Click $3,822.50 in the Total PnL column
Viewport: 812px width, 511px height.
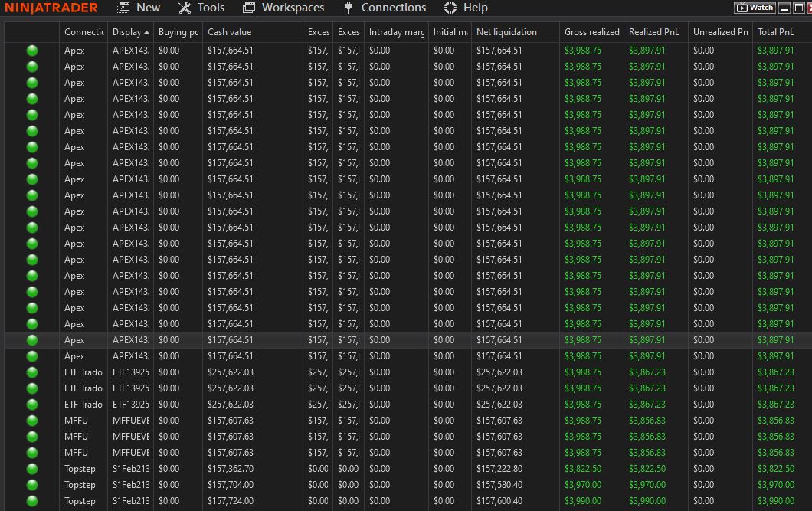tap(776, 469)
